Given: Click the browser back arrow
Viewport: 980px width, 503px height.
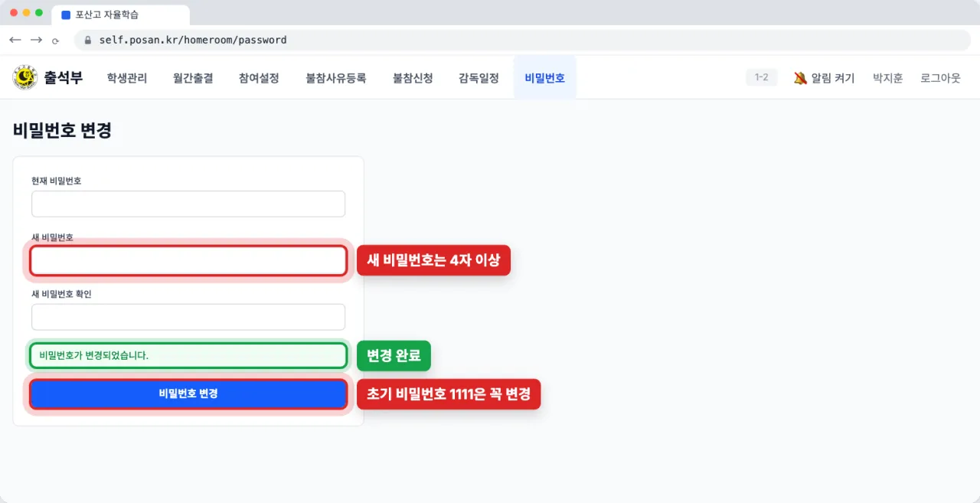Looking at the screenshot, I should (x=15, y=40).
